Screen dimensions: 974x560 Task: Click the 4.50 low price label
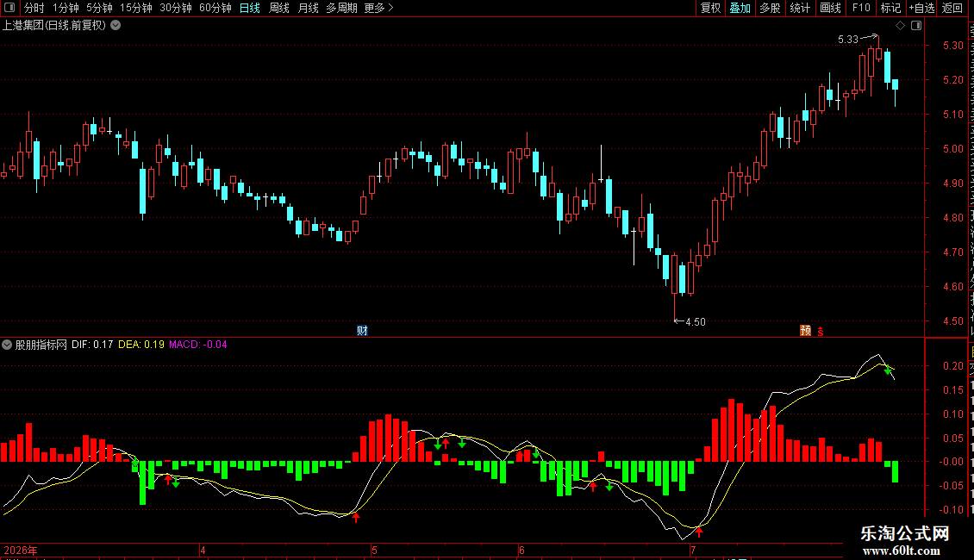pos(695,321)
